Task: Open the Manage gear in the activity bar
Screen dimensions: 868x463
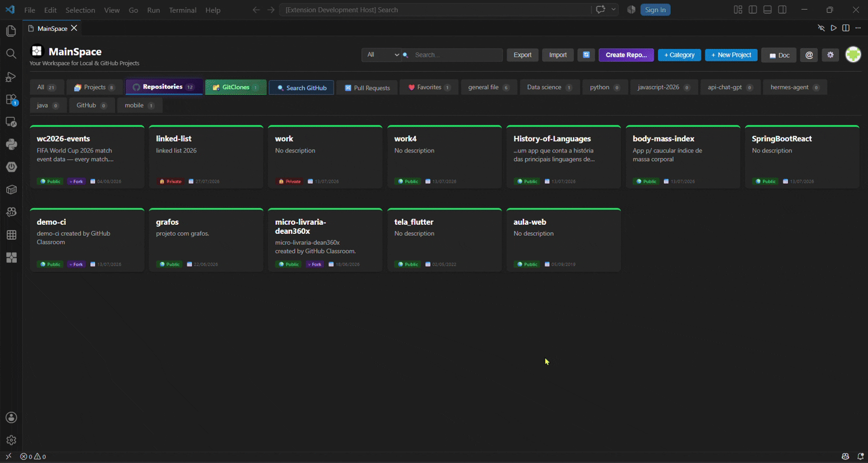Action: (11, 440)
